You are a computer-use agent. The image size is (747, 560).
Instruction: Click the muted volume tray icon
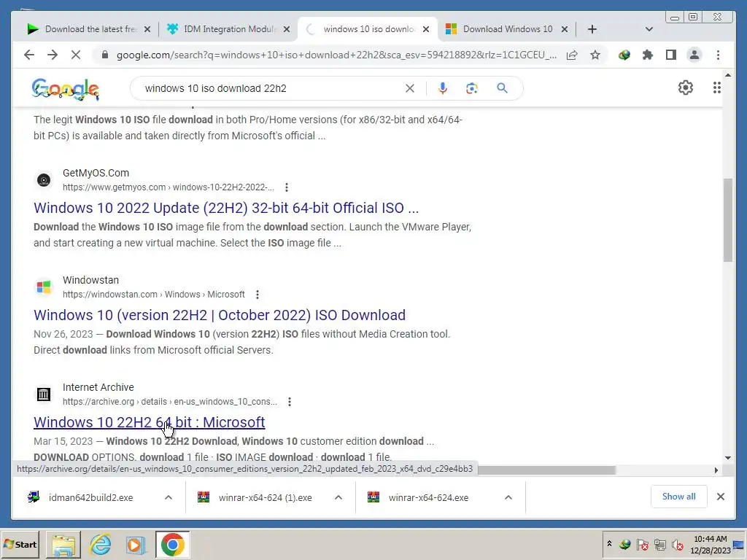[x=677, y=544]
